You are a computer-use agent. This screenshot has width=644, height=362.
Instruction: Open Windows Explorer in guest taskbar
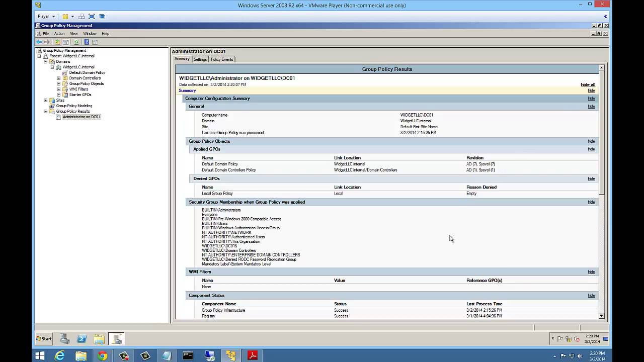pos(99,339)
